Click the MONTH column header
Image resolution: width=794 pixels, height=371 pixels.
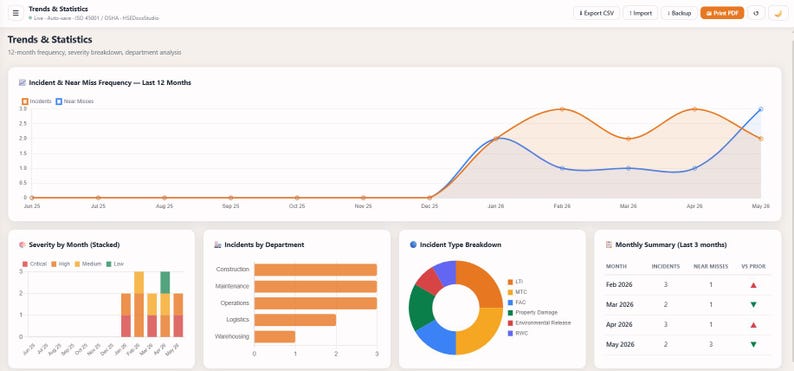coord(616,266)
